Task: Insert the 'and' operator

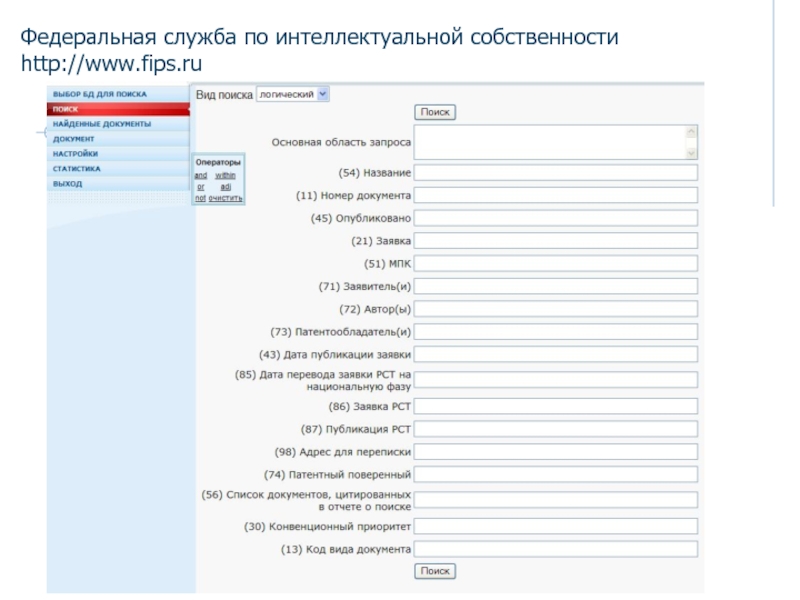Action: pos(201,175)
